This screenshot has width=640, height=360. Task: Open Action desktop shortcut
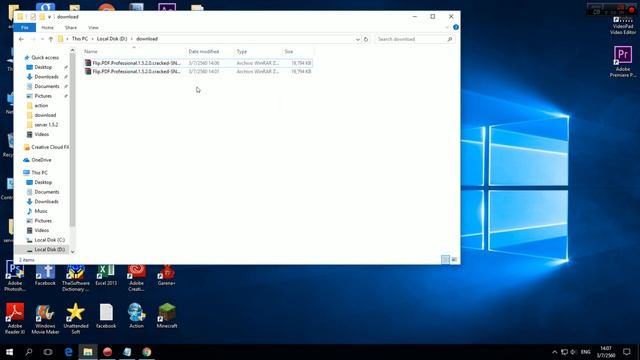[136, 316]
